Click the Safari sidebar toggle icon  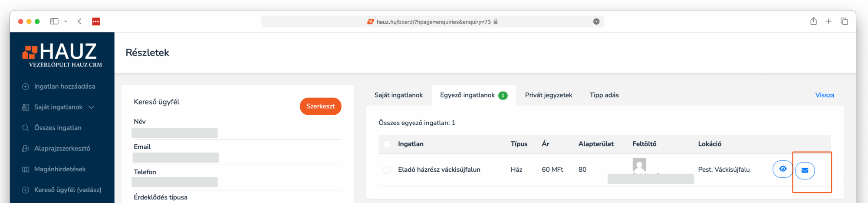click(54, 21)
